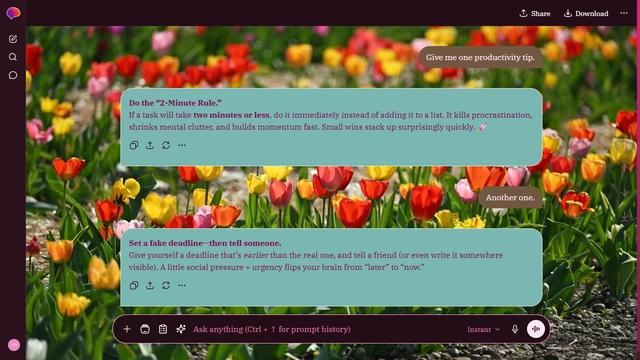Download the conversation

coord(586,13)
